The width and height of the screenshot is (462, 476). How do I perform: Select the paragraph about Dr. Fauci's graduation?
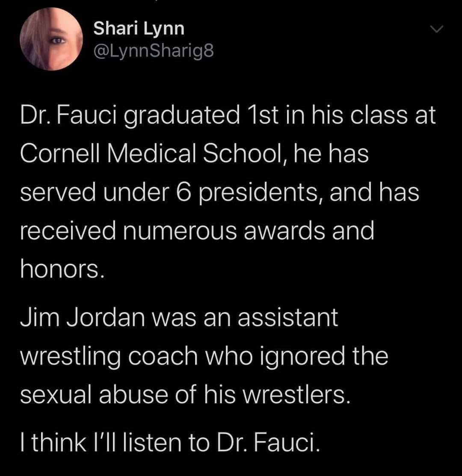tap(228, 192)
